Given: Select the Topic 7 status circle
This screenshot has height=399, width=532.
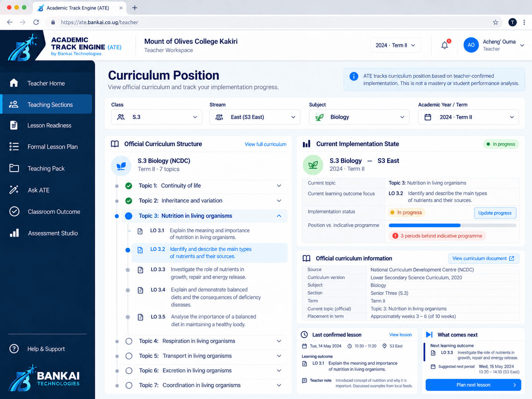Looking at the screenshot, I should (129, 385).
